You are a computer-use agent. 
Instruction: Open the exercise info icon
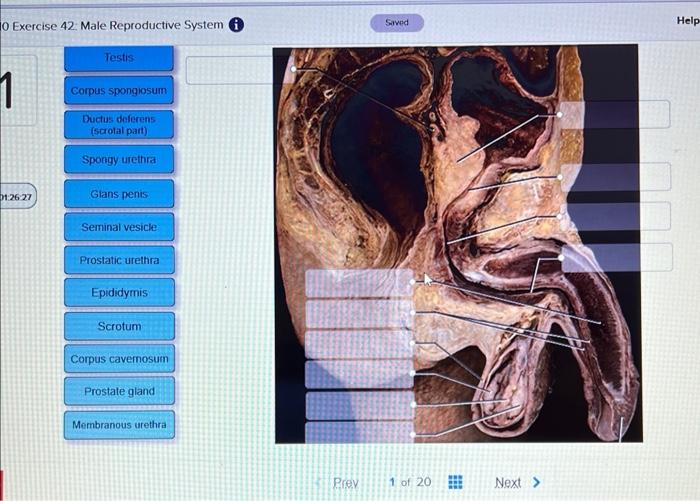click(236, 25)
